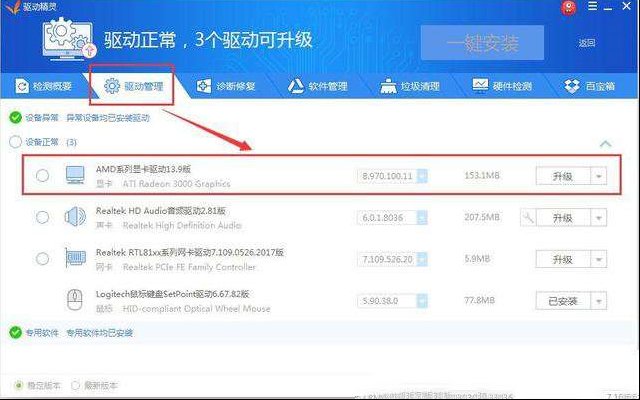Choose the 稳定版本 radio option
Image resolution: width=640 pixels, height=400 pixels.
coord(19,385)
